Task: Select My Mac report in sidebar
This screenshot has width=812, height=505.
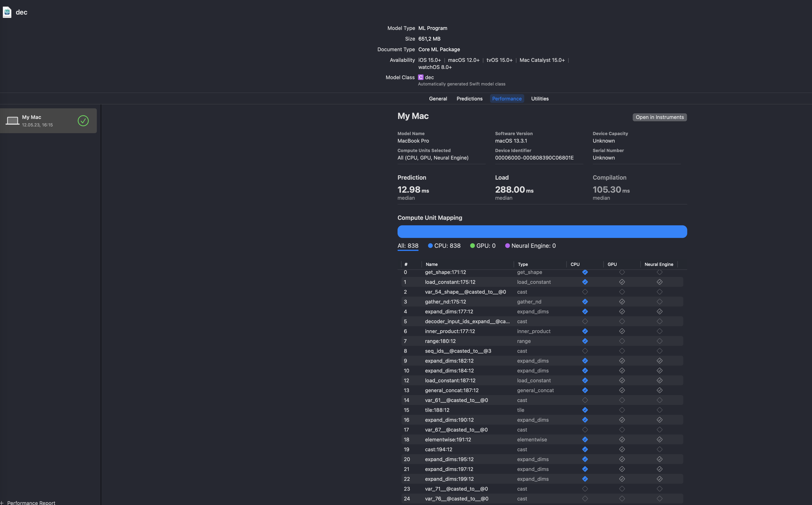Action: click(x=48, y=121)
